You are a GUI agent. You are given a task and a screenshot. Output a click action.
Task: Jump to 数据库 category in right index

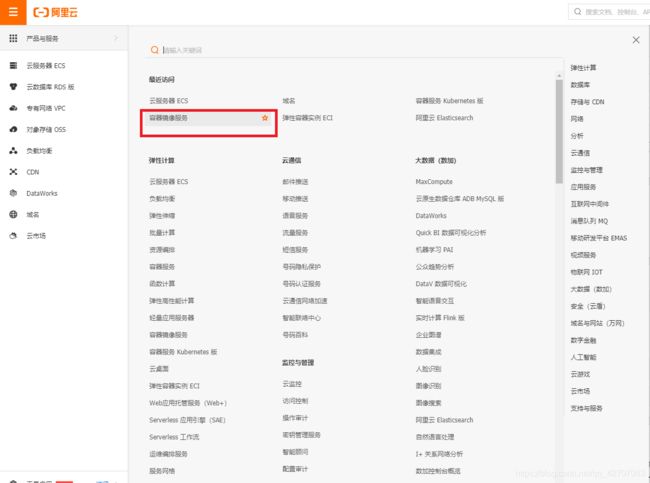[580, 85]
